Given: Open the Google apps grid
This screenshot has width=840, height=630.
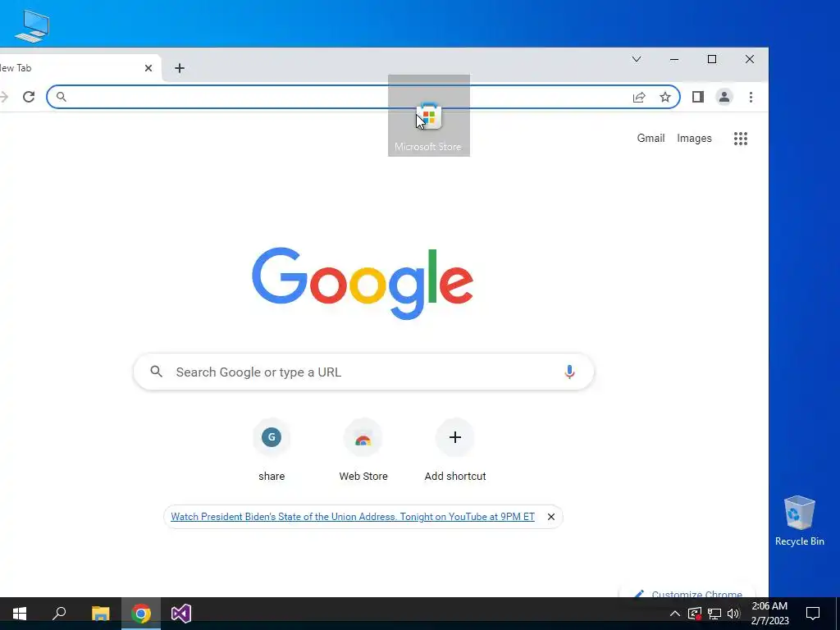Looking at the screenshot, I should tap(741, 139).
